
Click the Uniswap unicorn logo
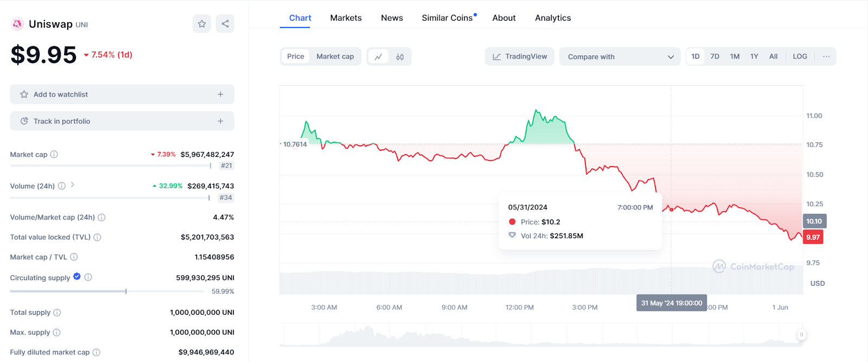pos(17,24)
